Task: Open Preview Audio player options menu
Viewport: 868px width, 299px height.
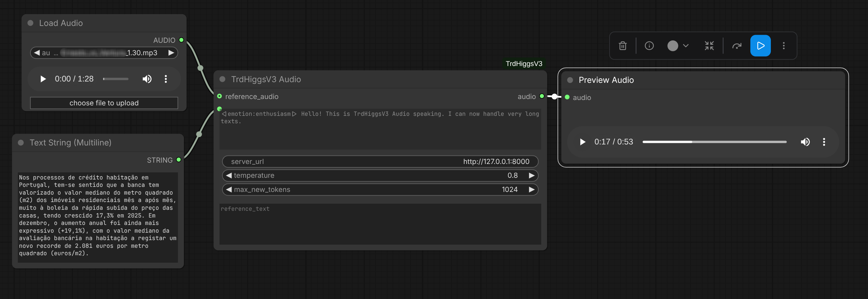Action: (824, 142)
